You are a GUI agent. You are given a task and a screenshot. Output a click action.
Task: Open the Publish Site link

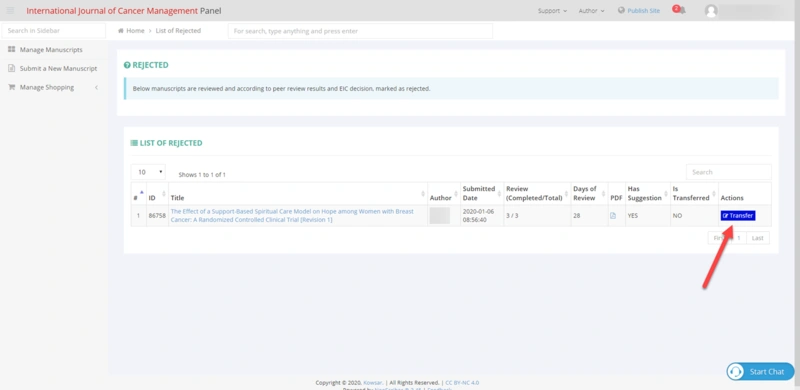(643, 11)
